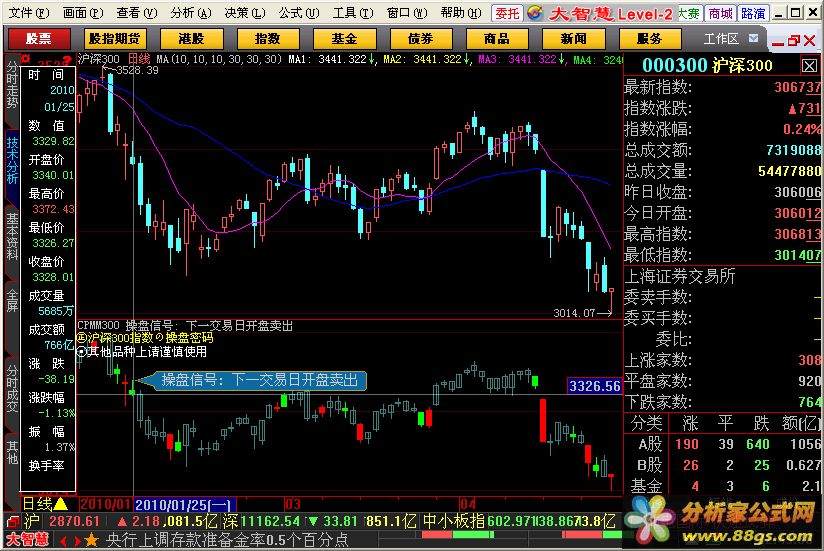Click the 收盘价 3328.01 value
The image size is (824, 551).
click(x=53, y=277)
